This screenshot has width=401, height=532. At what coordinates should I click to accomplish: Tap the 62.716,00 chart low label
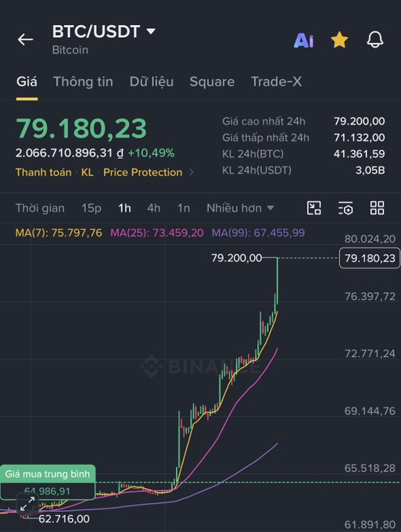64,519
